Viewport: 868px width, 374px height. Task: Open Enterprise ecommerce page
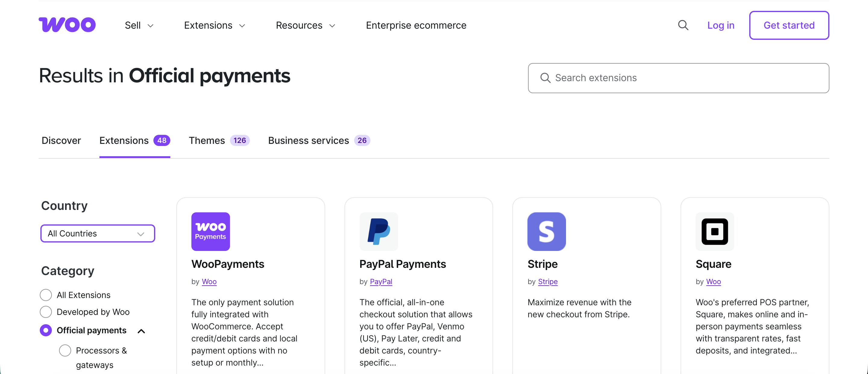pos(416,25)
